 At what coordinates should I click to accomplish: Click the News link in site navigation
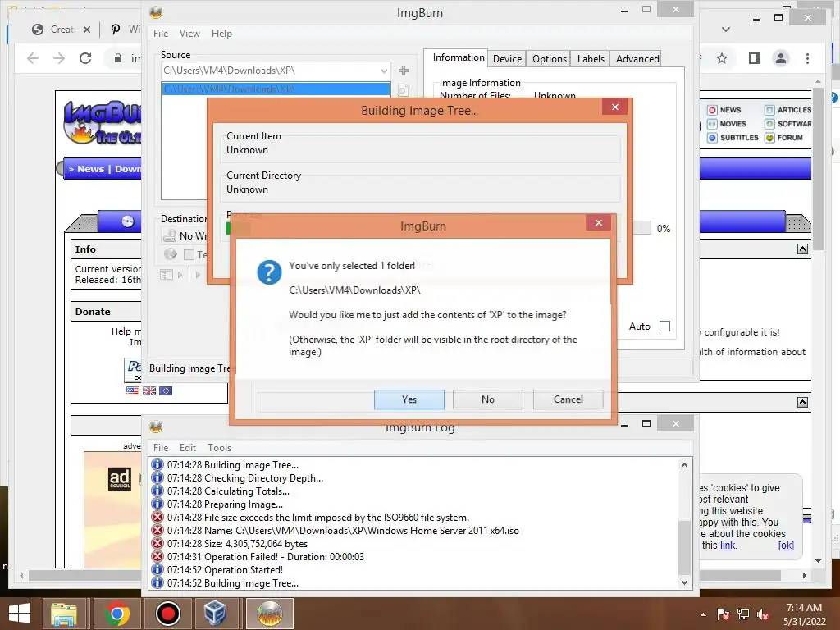tap(90, 169)
